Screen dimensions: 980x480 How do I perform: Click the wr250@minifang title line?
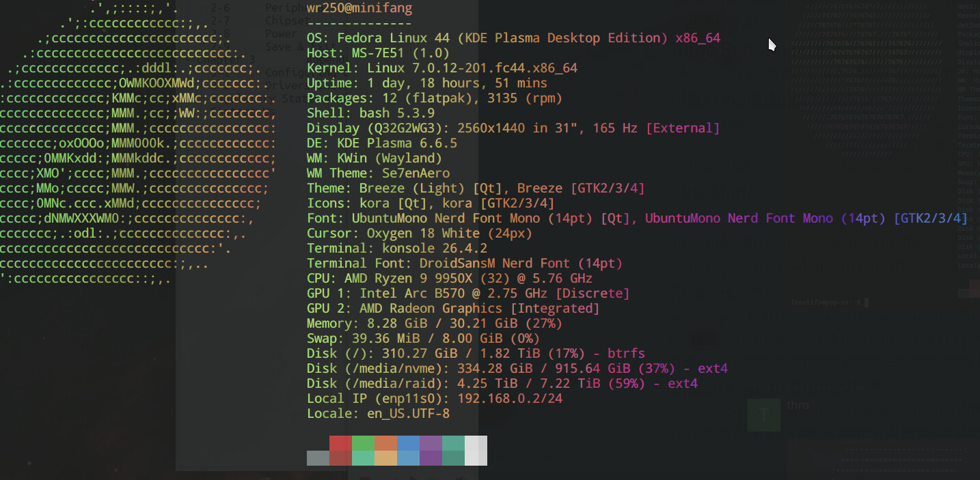pos(359,8)
